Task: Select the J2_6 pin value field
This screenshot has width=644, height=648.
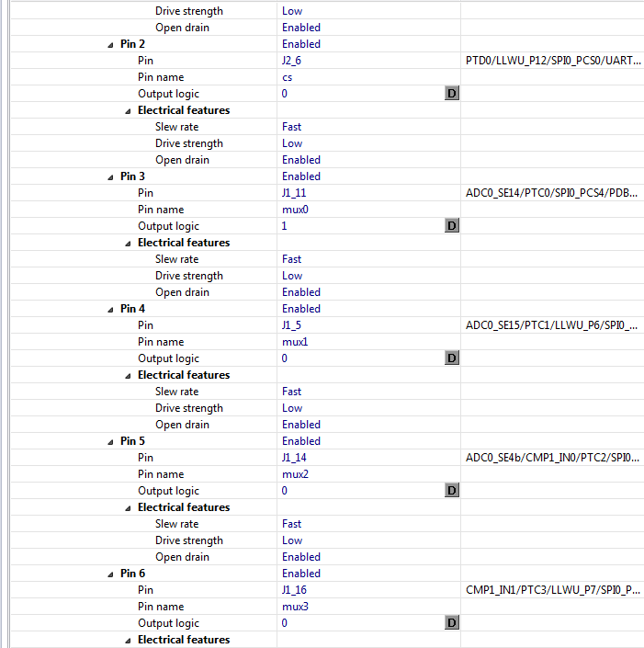Action: click(368, 61)
